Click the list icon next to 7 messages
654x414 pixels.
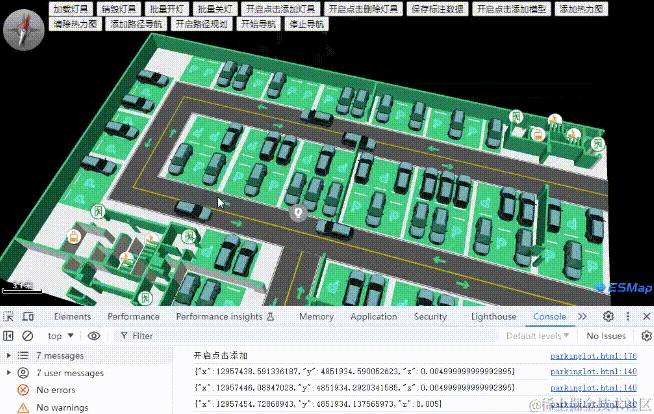pos(23,356)
